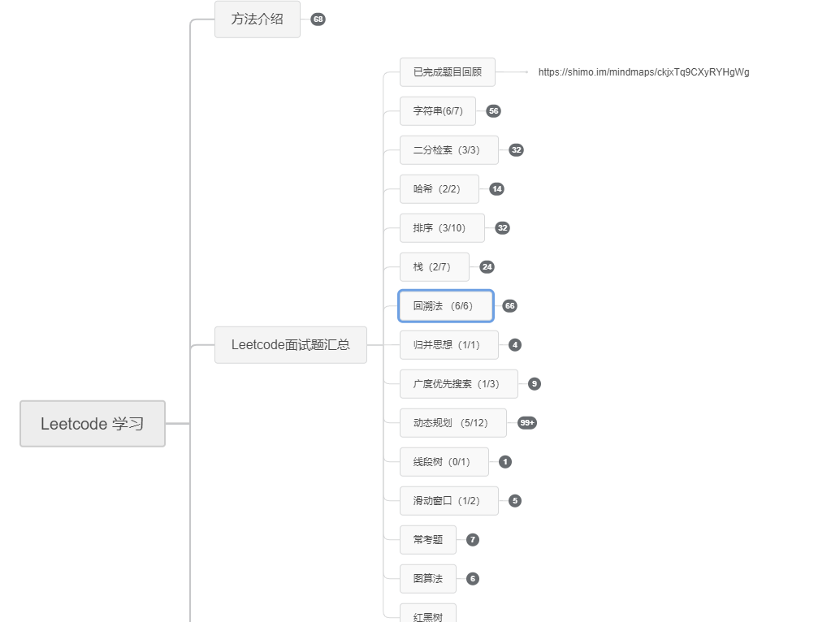The width and height of the screenshot is (840, 622).
Task: Select the root node Leetcode 学习
Action: click(93, 423)
